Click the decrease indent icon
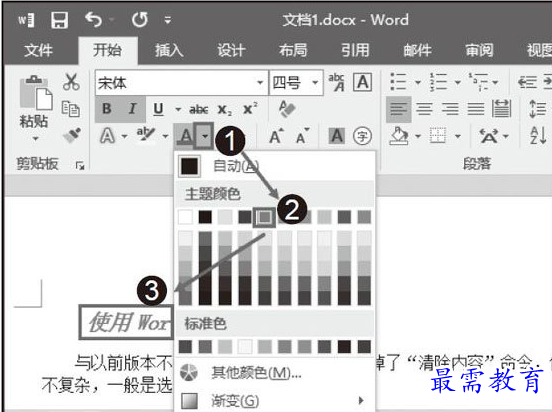The width and height of the screenshot is (552, 412). click(527, 82)
